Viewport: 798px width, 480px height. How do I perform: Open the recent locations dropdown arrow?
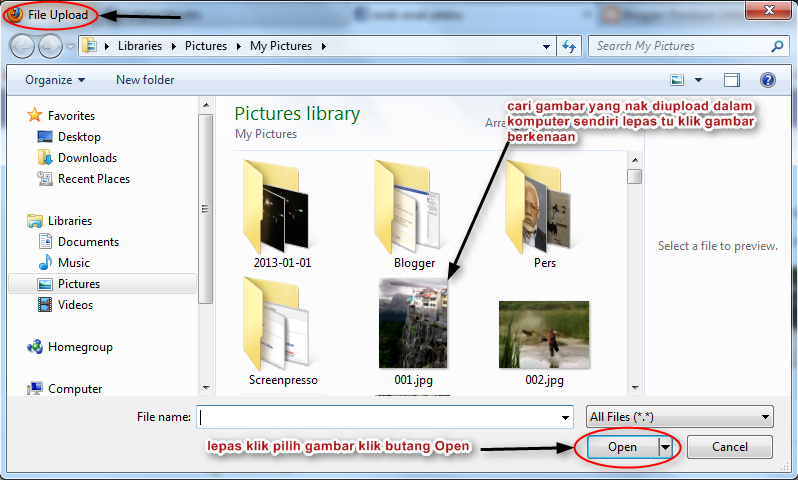(x=70, y=47)
